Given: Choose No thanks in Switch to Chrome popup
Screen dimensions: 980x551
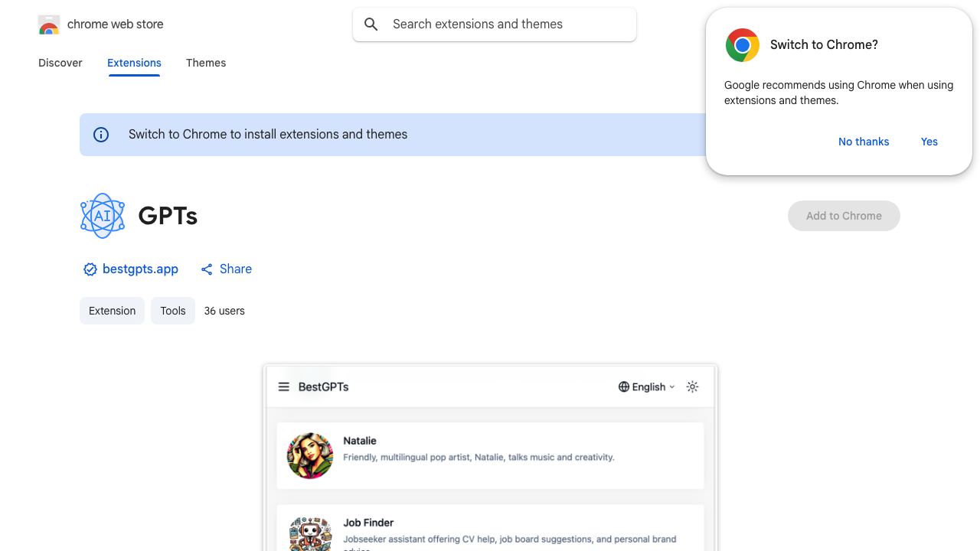Looking at the screenshot, I should coord(864,142).
